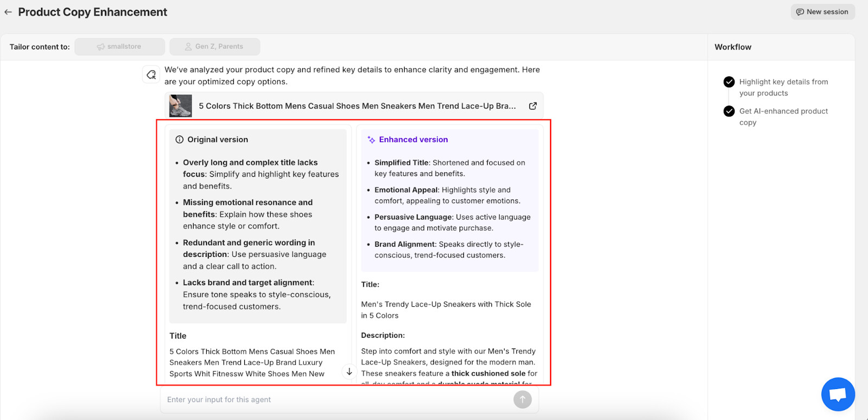
Task: Click the Original version heading
Action: coord(218,139)
